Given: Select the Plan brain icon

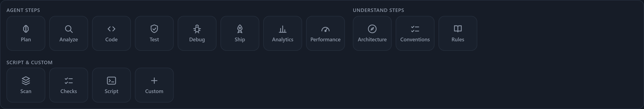Looking at the screenshot, I should click(x=26, y=29).
